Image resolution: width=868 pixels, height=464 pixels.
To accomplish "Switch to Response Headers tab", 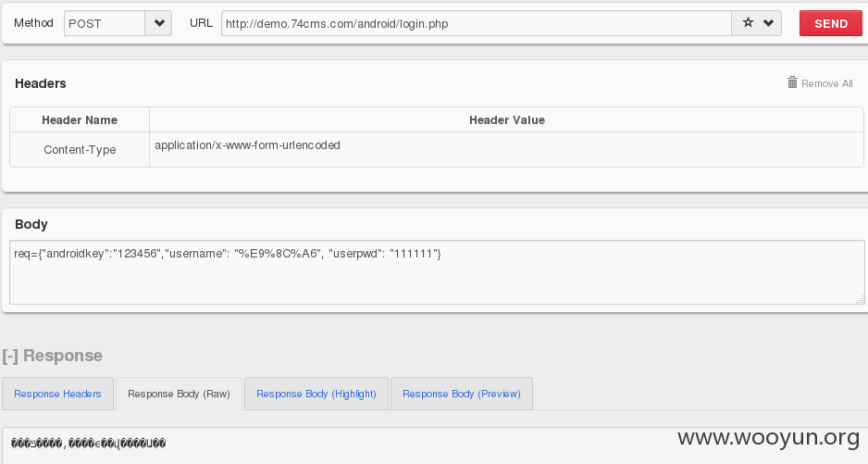I will pos(57,394).
